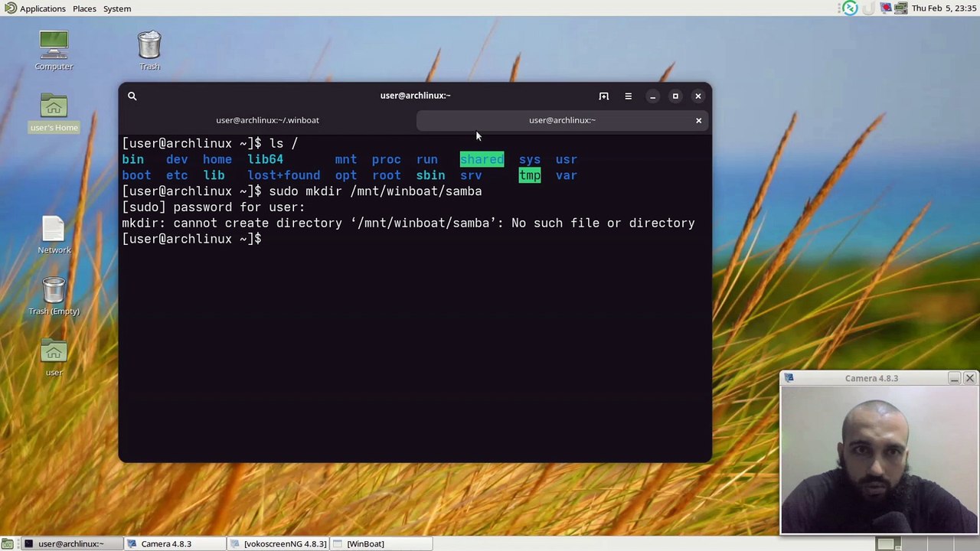The width and height of the screenshot is (980, 551).
Task: Click the Camera window title icon
Action: point(789,378)
